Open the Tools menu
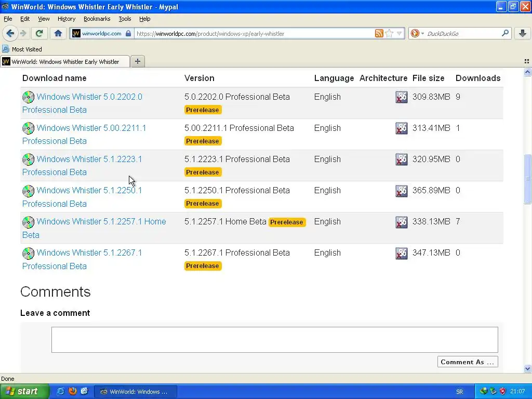532x399 pixels. [125, 19]
